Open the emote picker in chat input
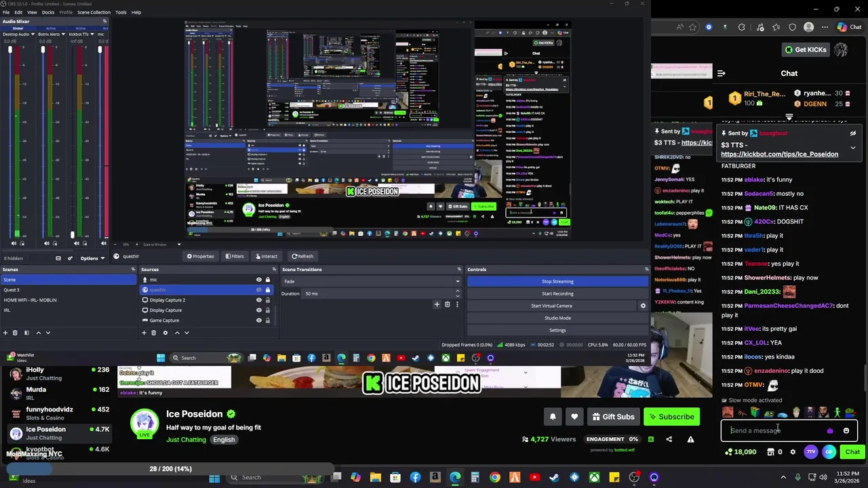Image resolution: width=868 pixels, height=488 pixels. tap(846, 430)
